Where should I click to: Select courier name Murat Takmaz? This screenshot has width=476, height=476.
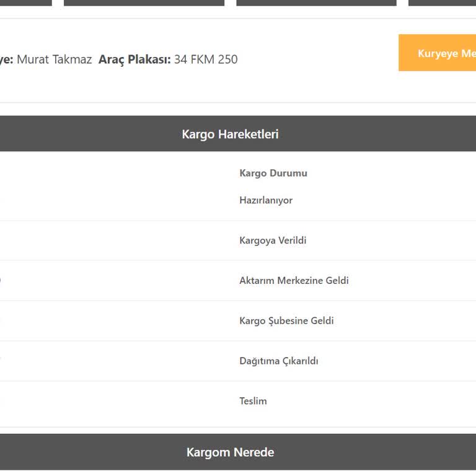tap(55, 59)
